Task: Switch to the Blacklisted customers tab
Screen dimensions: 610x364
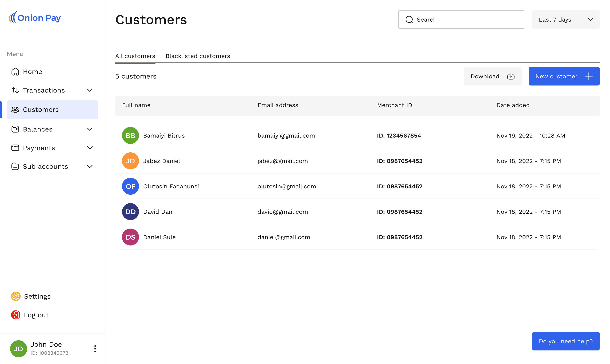Action: pyautogui.click(x=198, y=56)
